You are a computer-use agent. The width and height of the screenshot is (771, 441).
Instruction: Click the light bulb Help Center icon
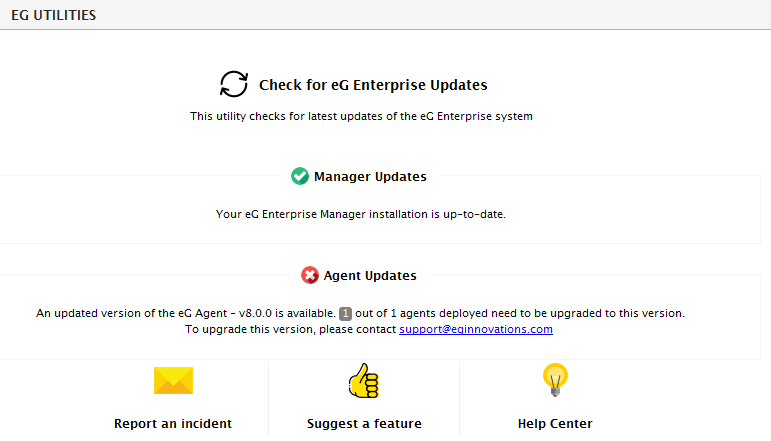555,380
